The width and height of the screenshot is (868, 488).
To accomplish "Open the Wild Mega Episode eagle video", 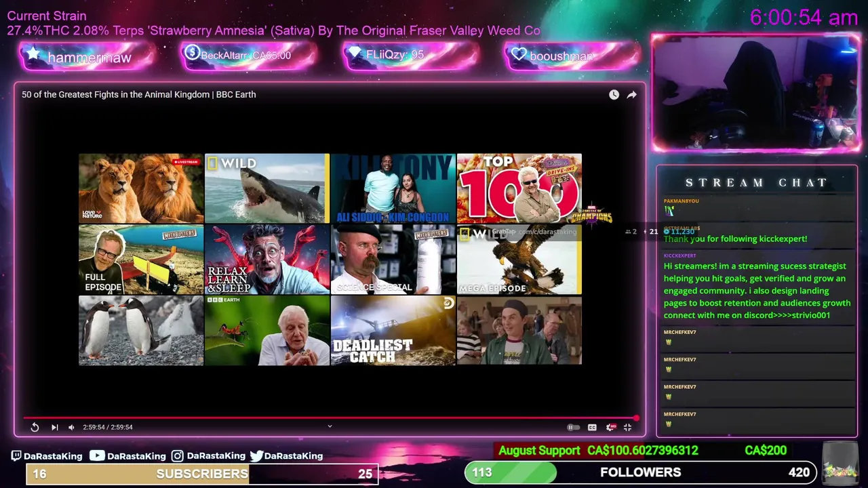I will [519, 260].
